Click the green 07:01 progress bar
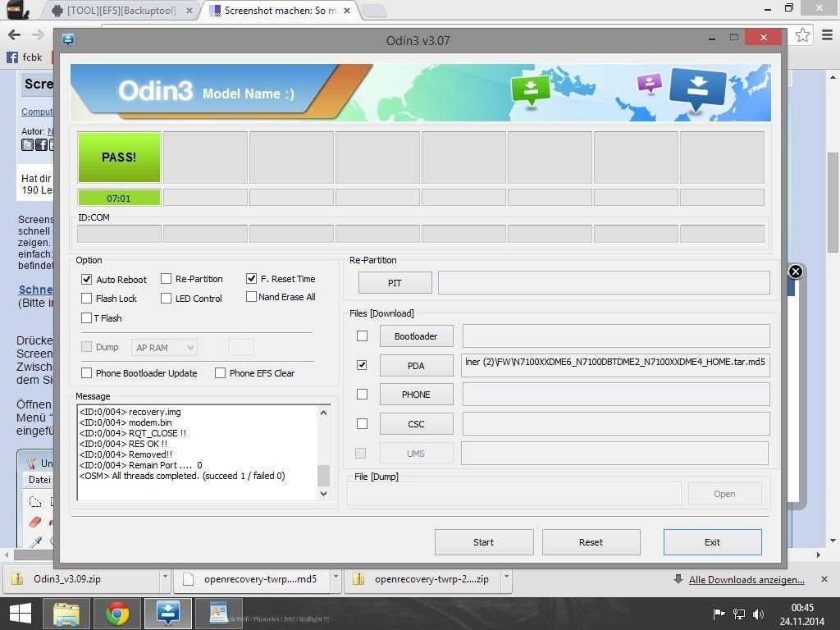 (x=119, y=198)
